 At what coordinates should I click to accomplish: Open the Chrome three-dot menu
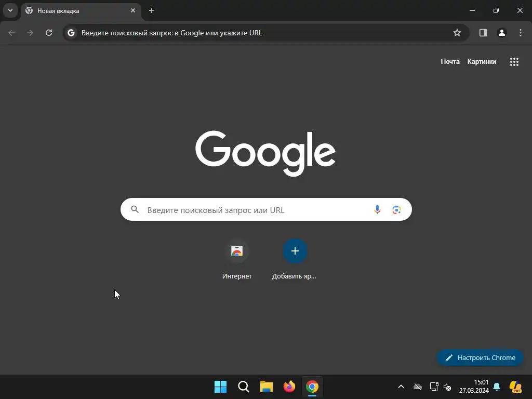pyautogui.click(x=521, y=33)
